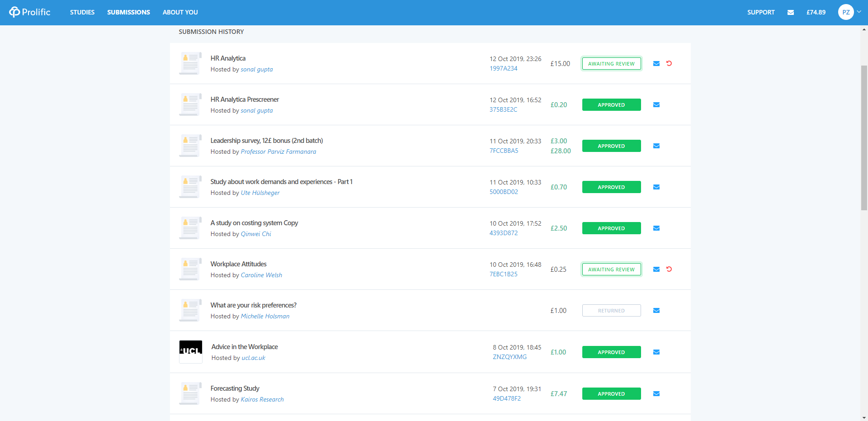This screenshot has width=868, height=421.
Task: Click the UCL logo thumbnail
Action: (x=191, y=352)
